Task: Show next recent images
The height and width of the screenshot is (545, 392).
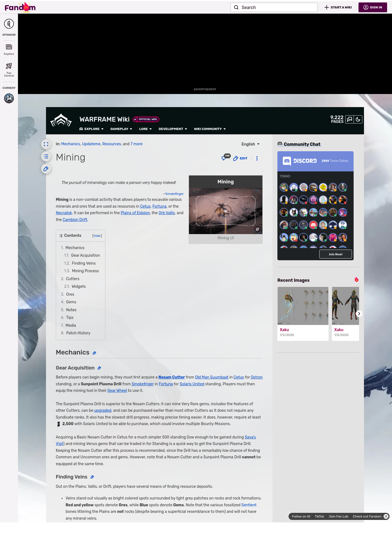Action: coord(359,314)
